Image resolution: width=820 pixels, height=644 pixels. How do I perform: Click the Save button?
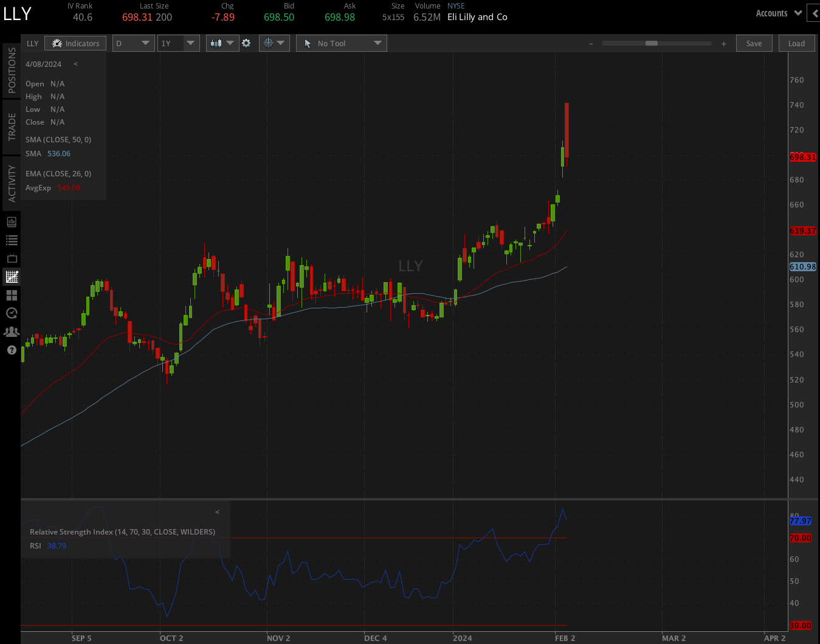tap(754, 43)
